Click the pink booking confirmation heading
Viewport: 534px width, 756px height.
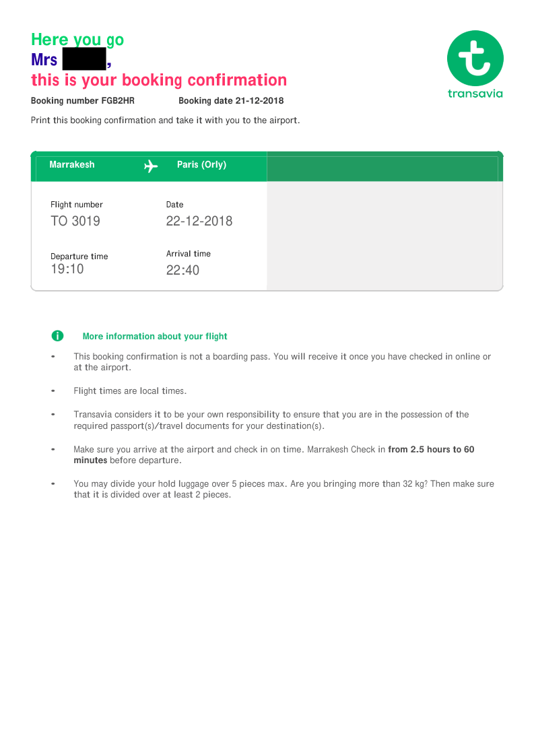159,80
